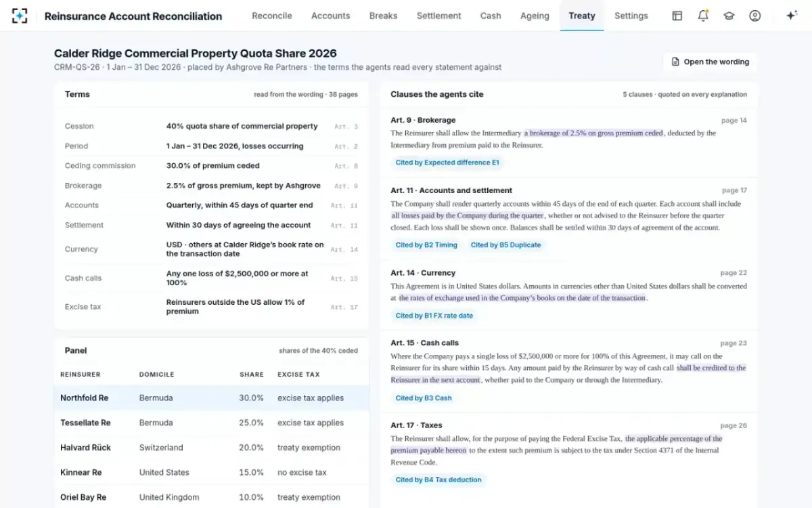Open the notifications bell
This screenshot has height=508, width=812.
[x=703, y=16]
